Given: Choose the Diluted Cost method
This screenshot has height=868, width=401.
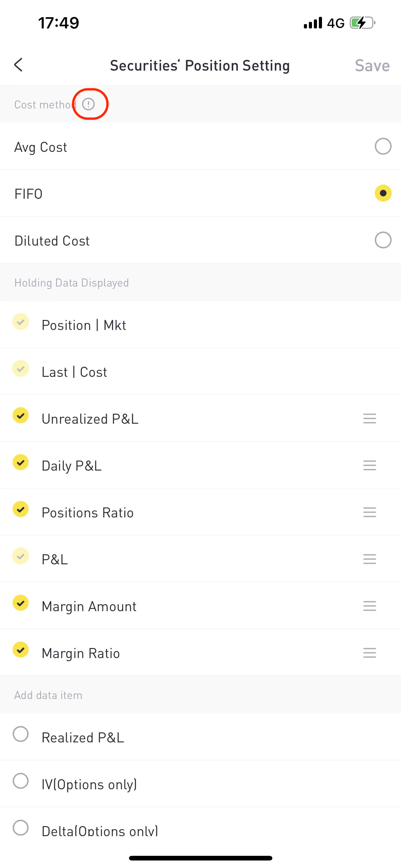Looking at the screenshot, I should click(383, 240).
